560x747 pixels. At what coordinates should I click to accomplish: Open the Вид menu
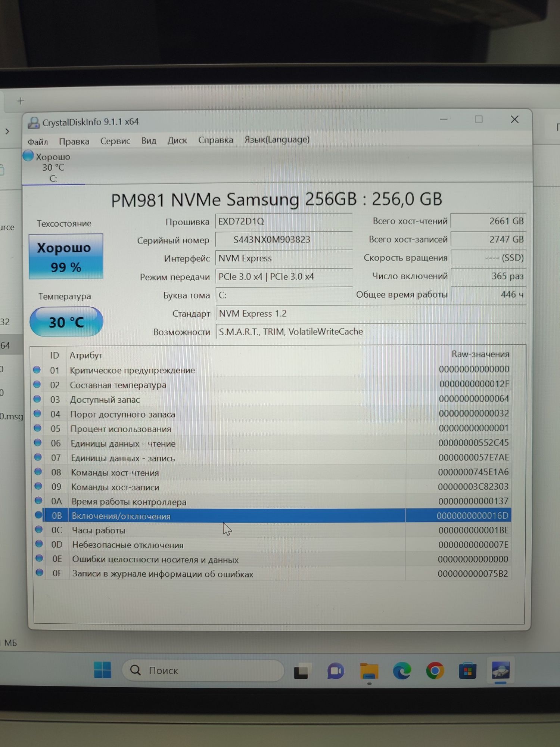(149, 141)
